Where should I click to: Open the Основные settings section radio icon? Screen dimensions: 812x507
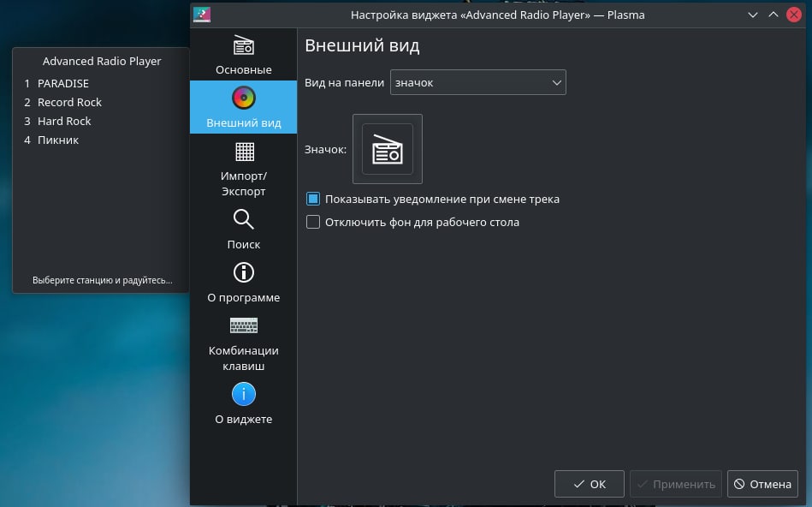[243, 45]
